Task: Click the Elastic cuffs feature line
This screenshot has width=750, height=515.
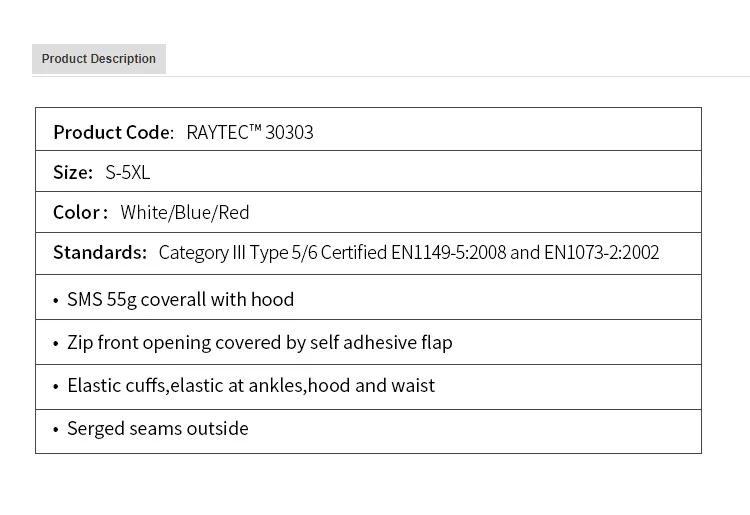Action: pos(251,385)
